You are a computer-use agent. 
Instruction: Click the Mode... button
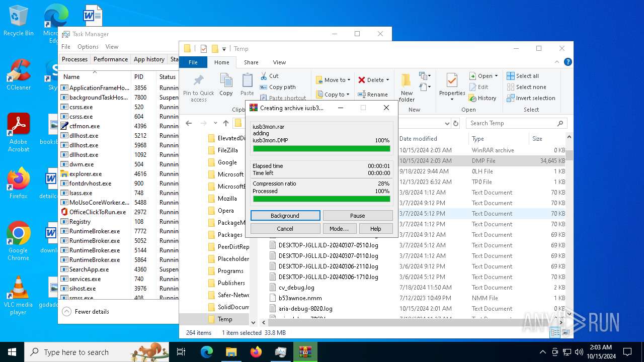point(339,228)
